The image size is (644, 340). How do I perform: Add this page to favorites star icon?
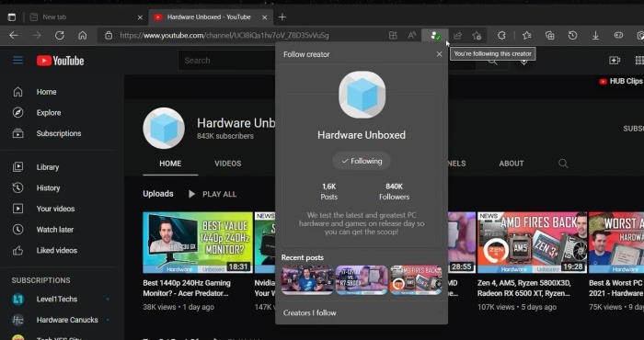click(477, 36)
